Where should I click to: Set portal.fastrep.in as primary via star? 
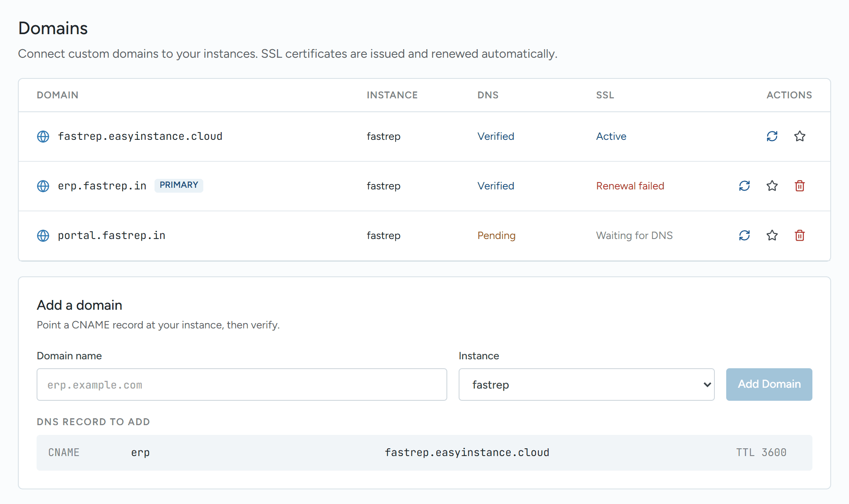pyautogui.click(x=772, y=235)
